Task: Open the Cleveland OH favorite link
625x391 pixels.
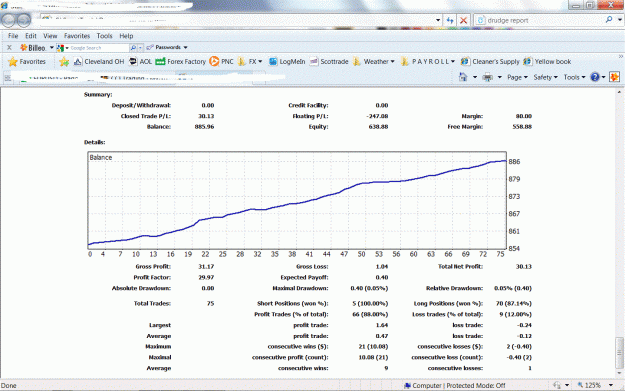Action: [99, 62]
